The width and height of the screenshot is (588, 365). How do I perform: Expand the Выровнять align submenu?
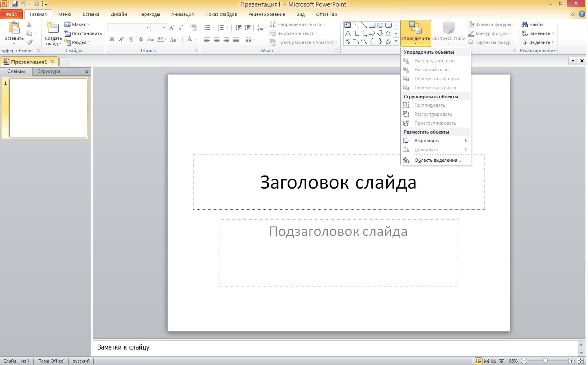(x=436, y=141)
